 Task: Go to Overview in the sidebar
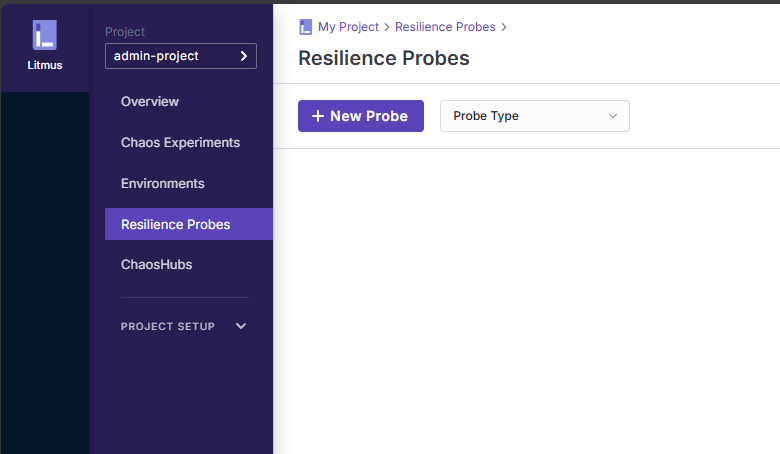point(150,101)
